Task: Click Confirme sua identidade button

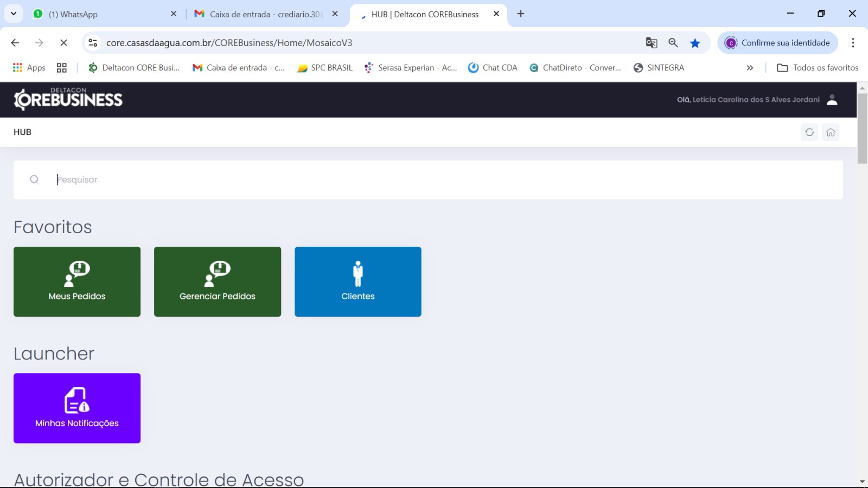Action: click(x=778, y=43)
